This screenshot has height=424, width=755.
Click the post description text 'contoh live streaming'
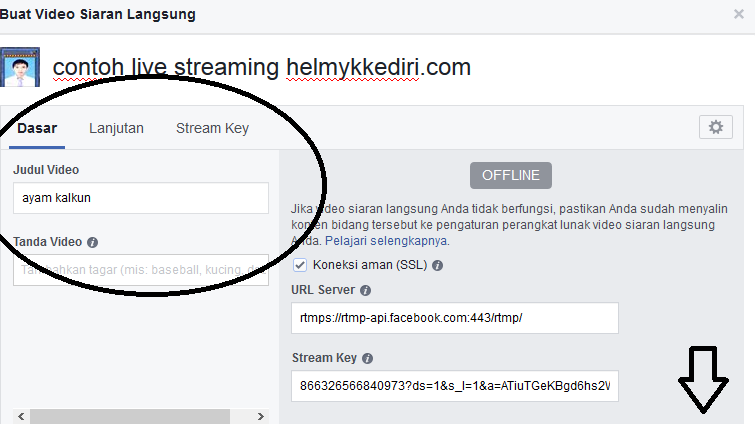tap(166, 67)
